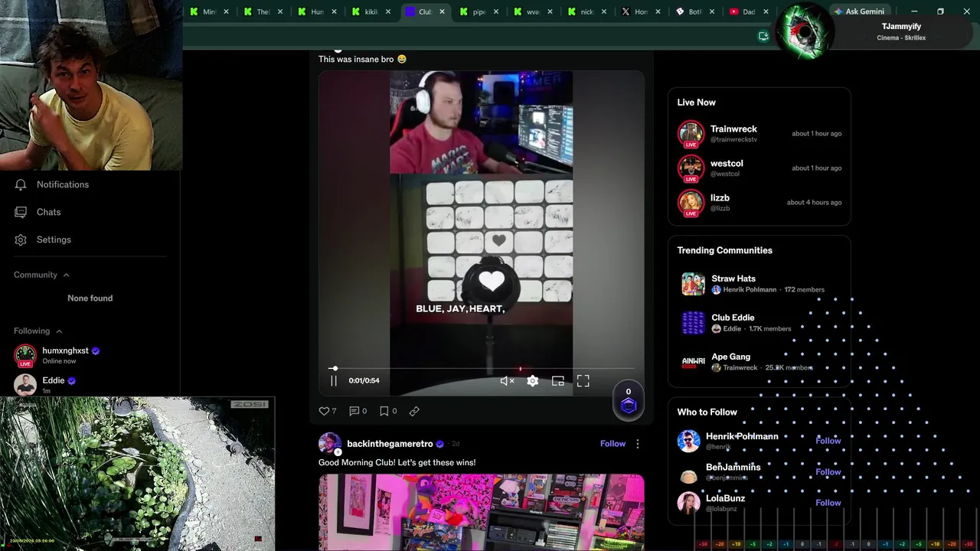This screenshot has width=980, height=551.
Task: Open the Straw Hats community icon
Action: (693, 284)
